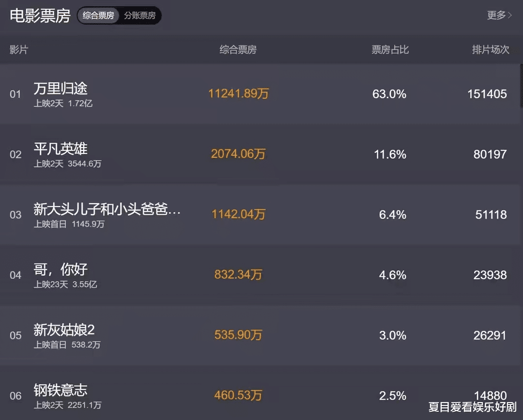The height and width of the screenshot is (420, 523).
Task: Open movie 万里归途 details
Action: click(x=61, y=89)
